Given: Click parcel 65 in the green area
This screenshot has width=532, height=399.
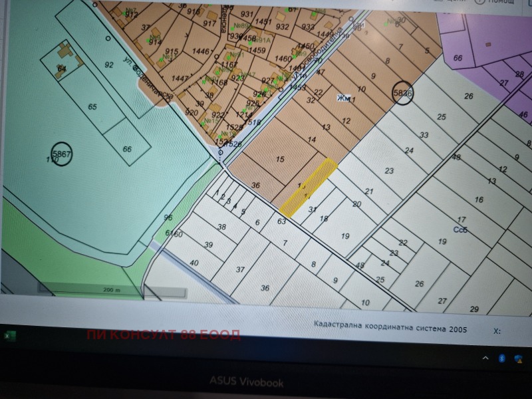Looking at the screenshot, I should point(92,106).
